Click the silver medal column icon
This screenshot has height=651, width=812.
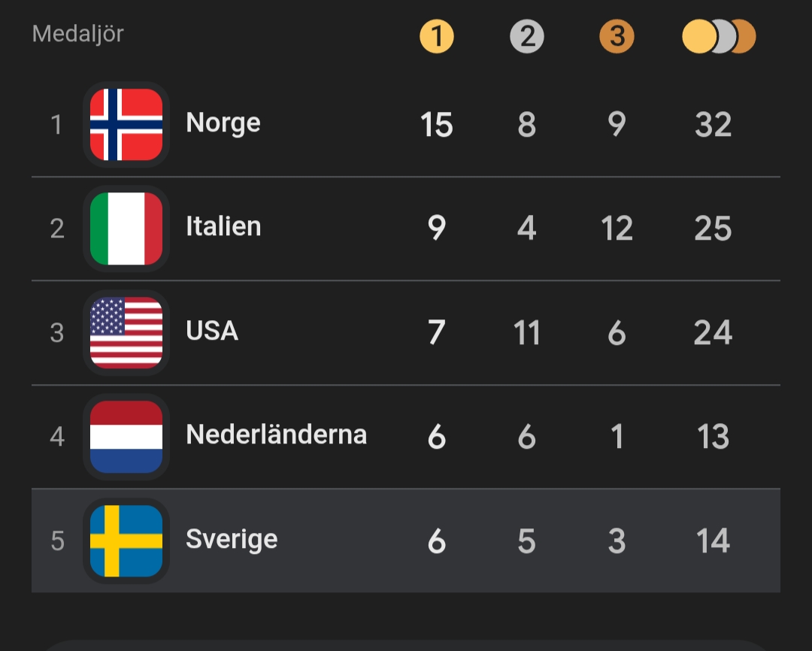[x=527, y=37]
